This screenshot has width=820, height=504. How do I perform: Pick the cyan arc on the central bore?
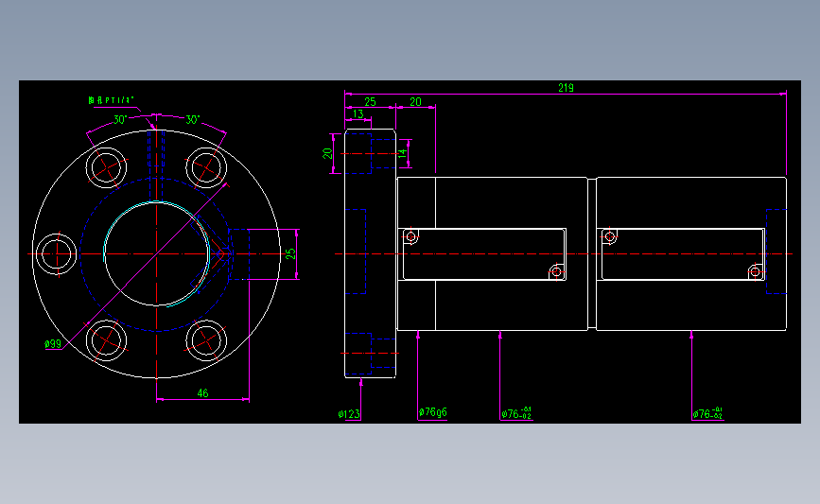pyautogui.click(x=157, y=254)
